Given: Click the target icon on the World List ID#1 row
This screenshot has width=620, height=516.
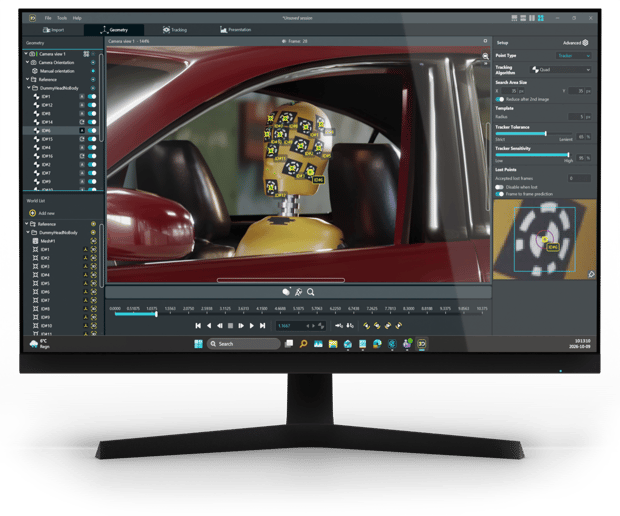Looking at the screenshot, I should [94, 249].
